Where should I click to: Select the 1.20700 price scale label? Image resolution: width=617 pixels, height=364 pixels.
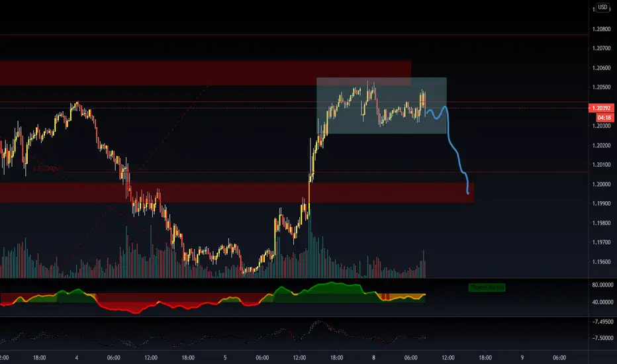(x=601, y=48)
